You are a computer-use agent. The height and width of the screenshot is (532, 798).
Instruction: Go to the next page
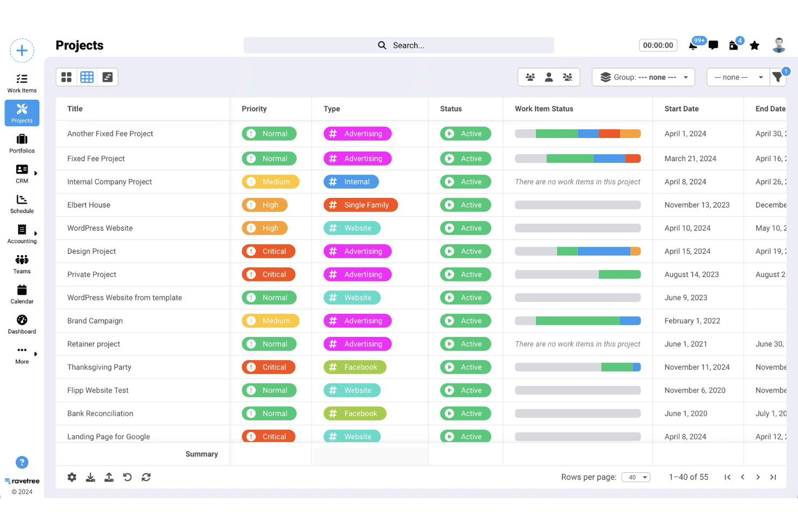(758, 477)
